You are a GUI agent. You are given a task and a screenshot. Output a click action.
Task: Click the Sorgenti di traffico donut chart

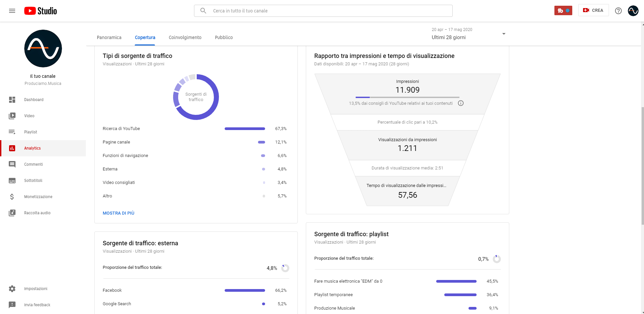tap(196, 97)
